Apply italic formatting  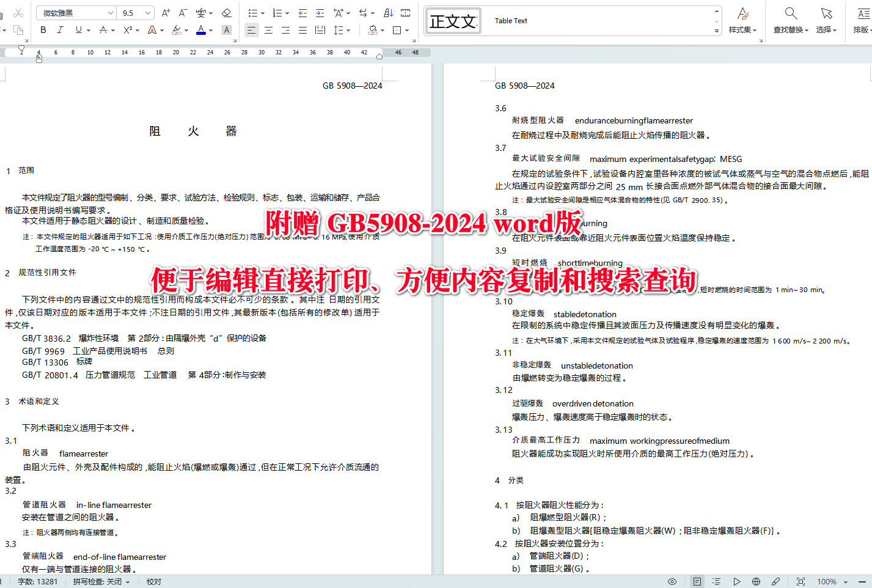[x=59, y=29]
